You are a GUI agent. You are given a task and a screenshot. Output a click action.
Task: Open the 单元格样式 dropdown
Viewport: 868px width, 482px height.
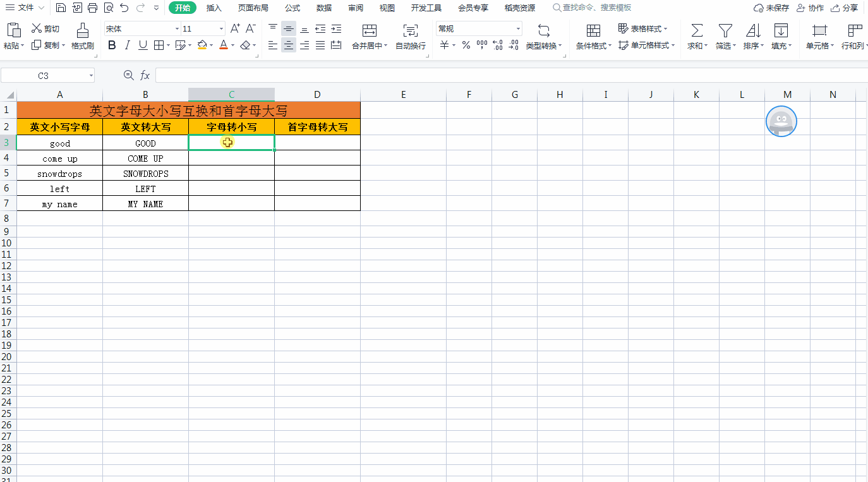647,45
